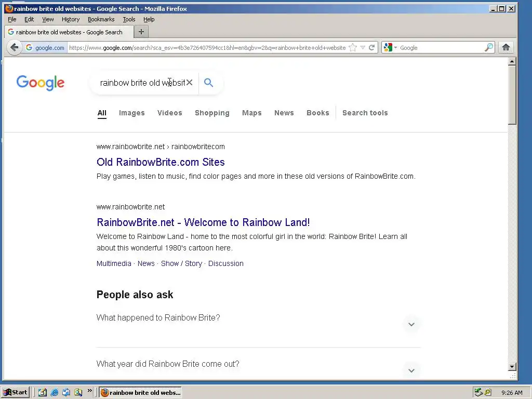This screenshot has width=532, height=399.
Task: Click the News sitelink under RainbowBrite.net
Action: pos(146,263)
